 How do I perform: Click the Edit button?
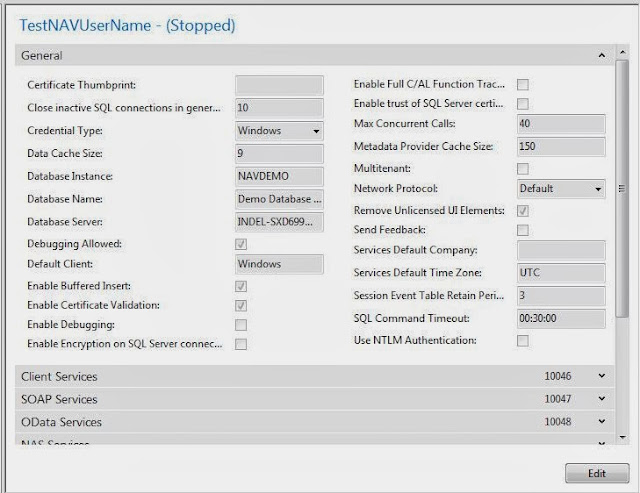click(x=597, y=473)
